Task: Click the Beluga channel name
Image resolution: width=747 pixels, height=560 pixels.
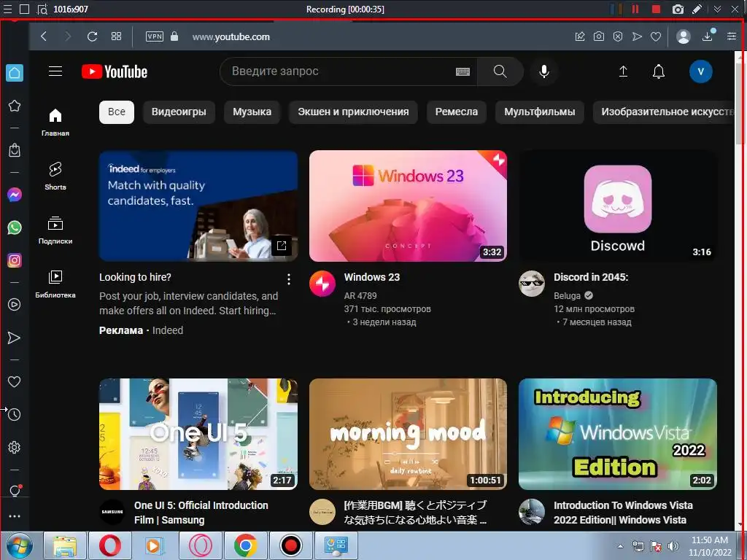Action: [x=567, y=296]
